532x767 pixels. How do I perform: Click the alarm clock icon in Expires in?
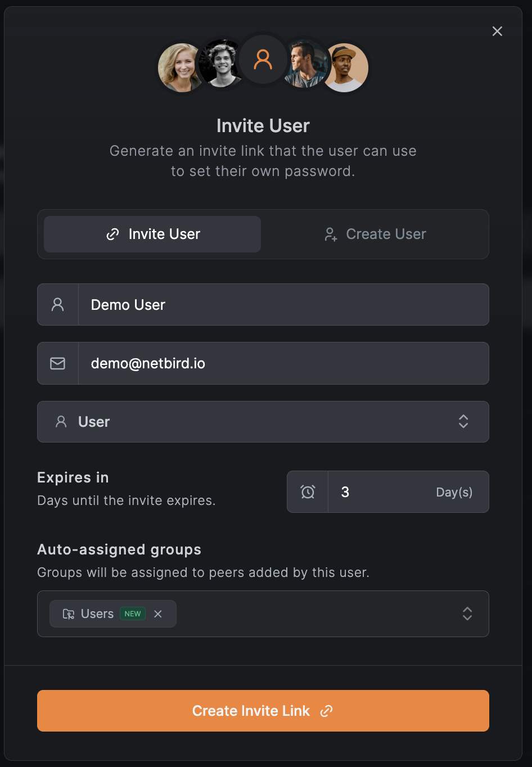[308, 492]
